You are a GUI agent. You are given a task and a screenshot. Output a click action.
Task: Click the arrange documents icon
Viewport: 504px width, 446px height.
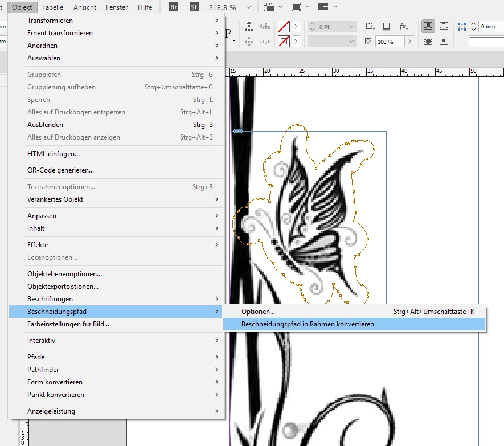coord(323,7)
